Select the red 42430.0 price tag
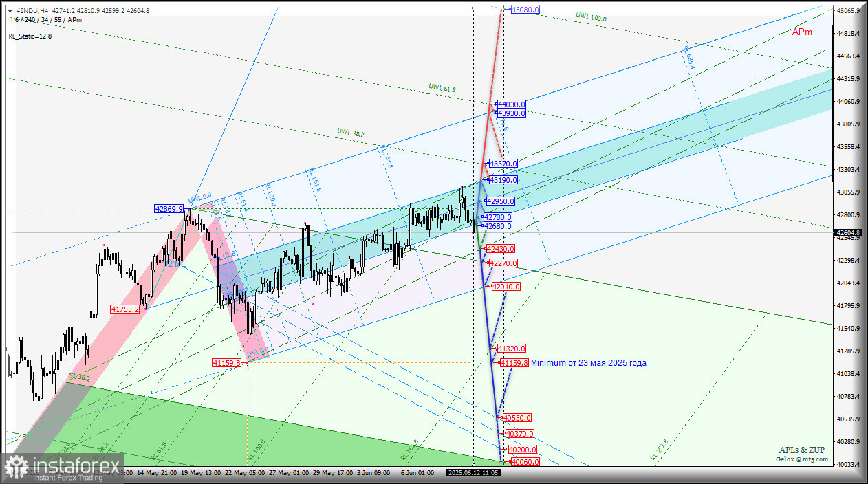The width and height of the screenshot is (868, 484). pyautogui.click(x=500, y=249)
